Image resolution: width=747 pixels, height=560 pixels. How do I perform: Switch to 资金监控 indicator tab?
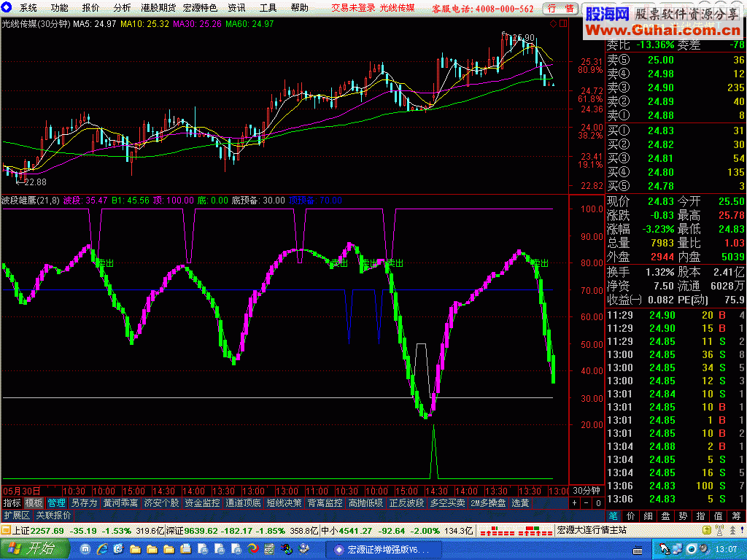(203, 503)
